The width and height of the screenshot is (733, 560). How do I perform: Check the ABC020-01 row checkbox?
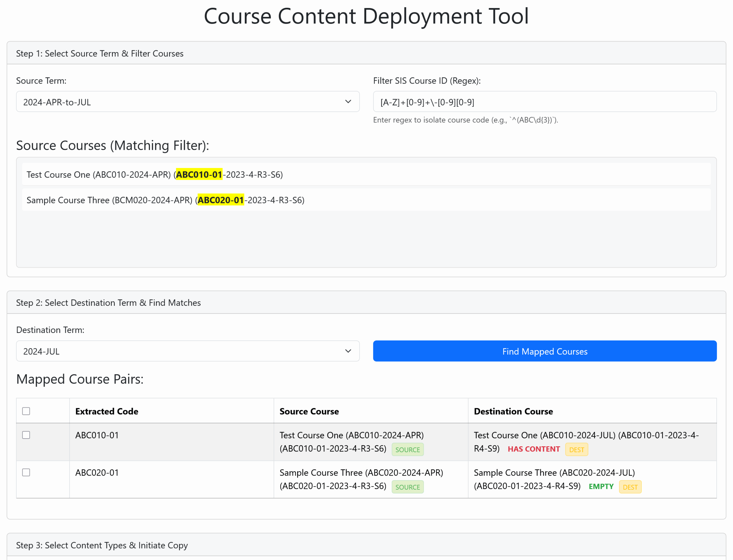(26, 472)
